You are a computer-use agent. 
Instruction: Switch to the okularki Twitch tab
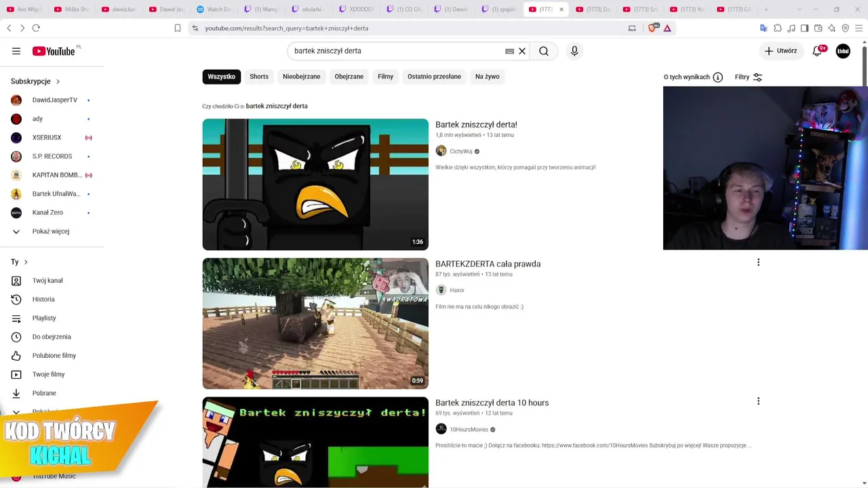[x=307, y=9]
